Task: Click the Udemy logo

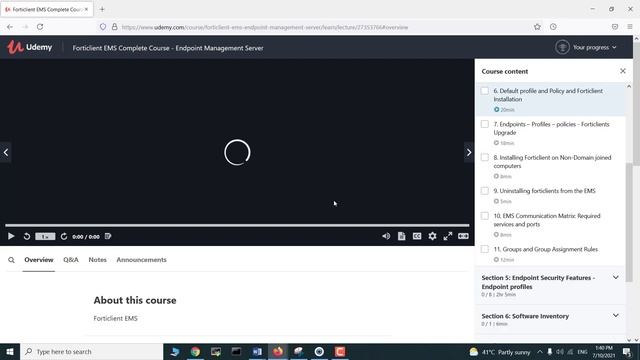Action: tap(29, 47)
